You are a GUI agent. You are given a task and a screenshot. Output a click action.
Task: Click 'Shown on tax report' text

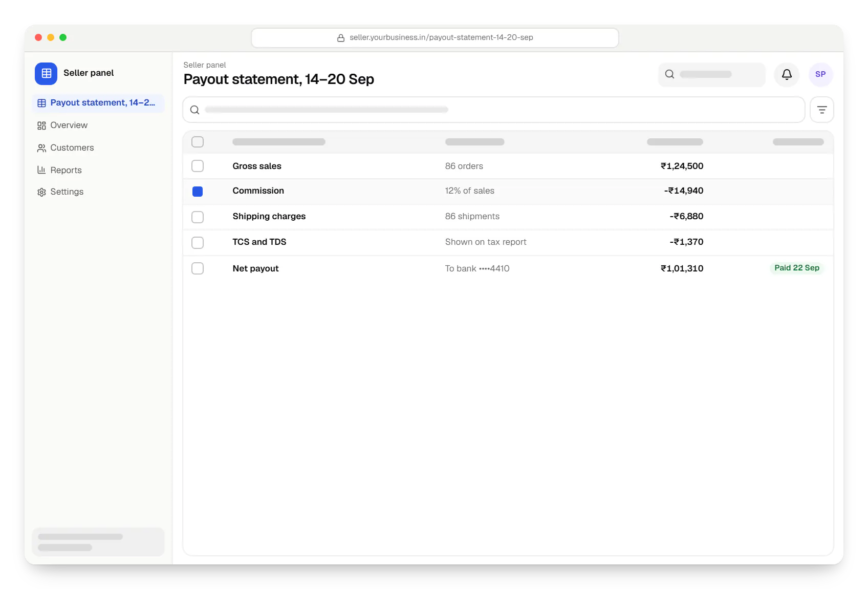click(486, 242)
